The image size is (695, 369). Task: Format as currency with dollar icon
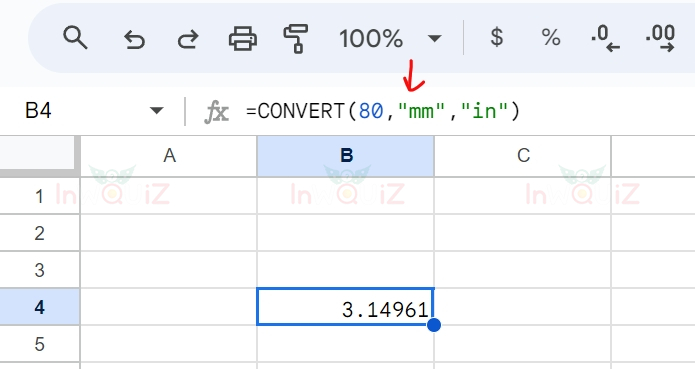tap(497, 37)
